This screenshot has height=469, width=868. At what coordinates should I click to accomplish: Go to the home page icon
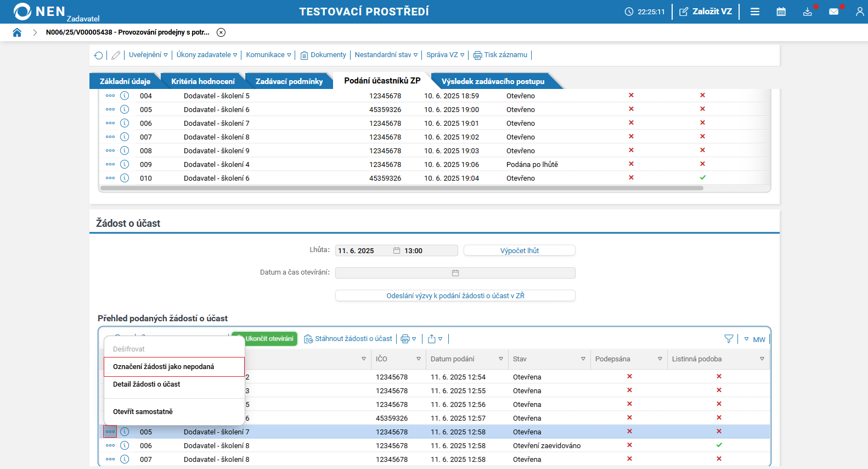[17, 32]
